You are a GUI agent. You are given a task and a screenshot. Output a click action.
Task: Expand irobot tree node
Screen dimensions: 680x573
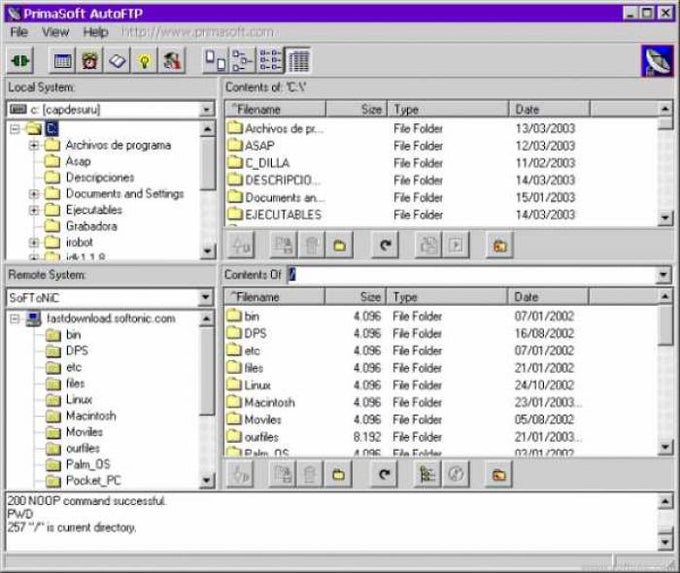[x=34, y=242]
